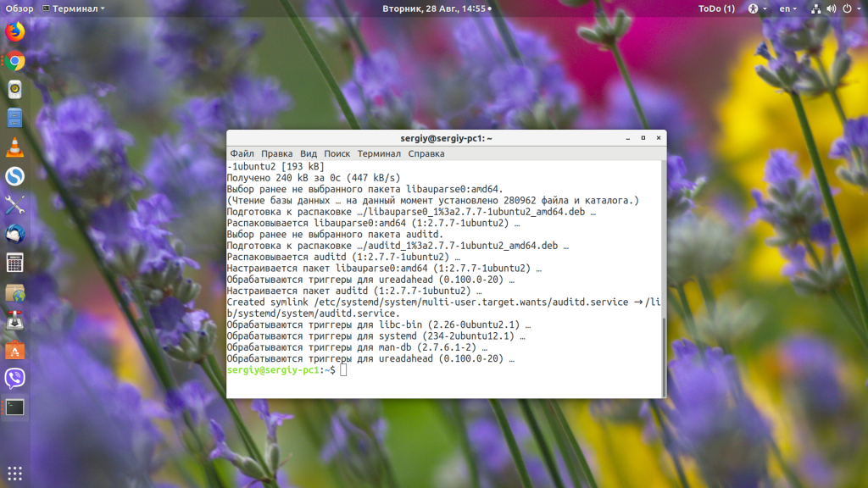Click the ToDo (1) indicator

(716, 8)
